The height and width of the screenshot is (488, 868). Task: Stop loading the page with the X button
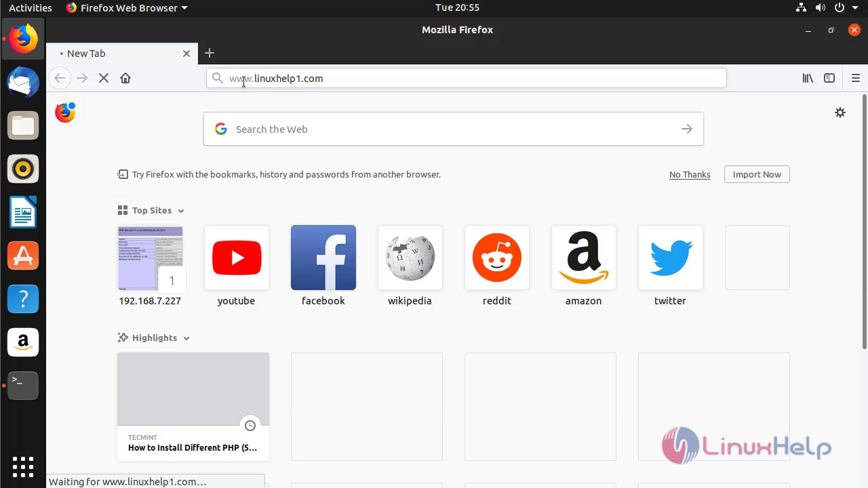(104, 78)
